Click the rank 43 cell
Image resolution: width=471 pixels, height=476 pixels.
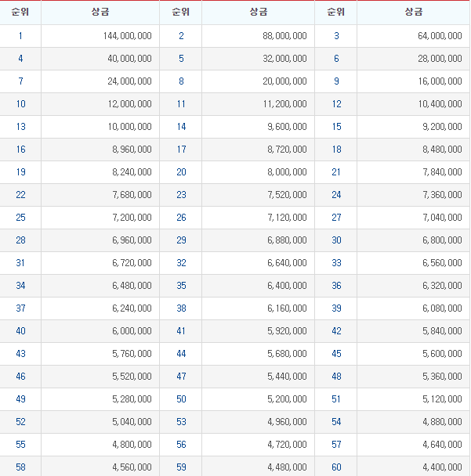click(20, 354)
